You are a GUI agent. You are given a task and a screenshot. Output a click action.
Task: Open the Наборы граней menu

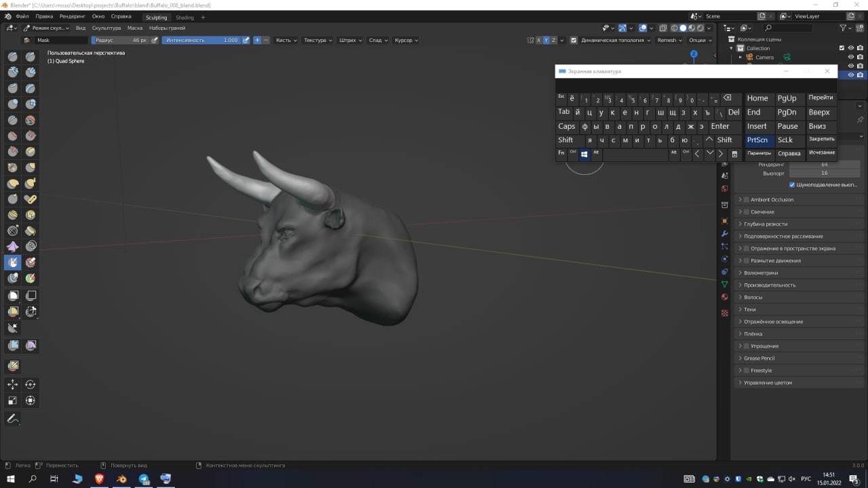[167, 28]
